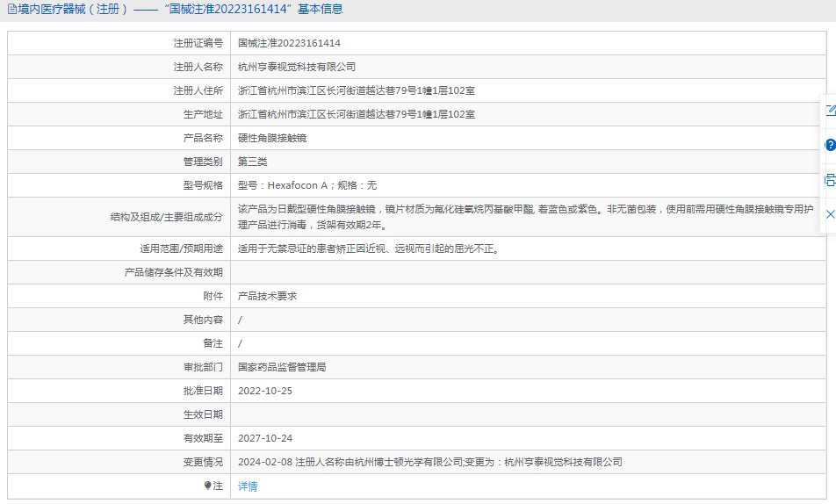Click the 产品名称 label
Image resolution: width=836 pixels, height=504 pixels.
click(203, 138)
